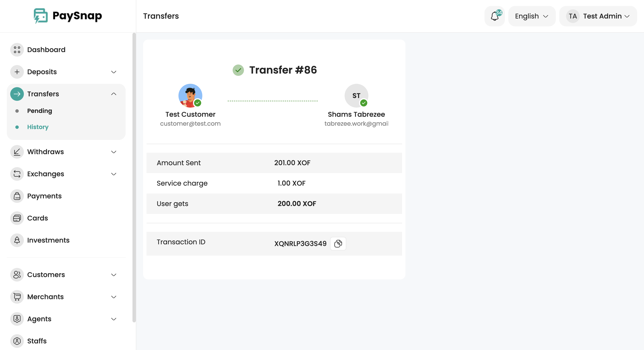Open the English language dropdown
The height and width of the screenshot is (350, 644).
click(532, 16)
